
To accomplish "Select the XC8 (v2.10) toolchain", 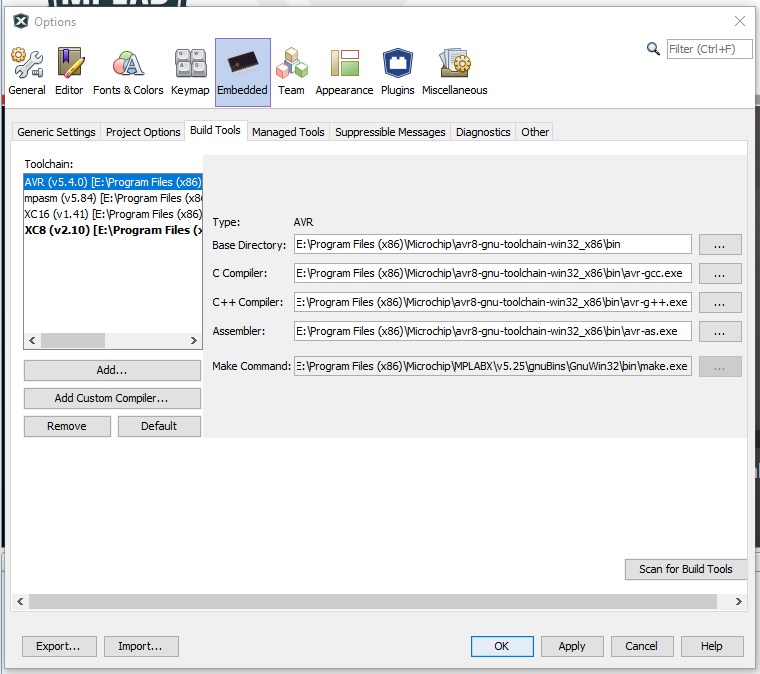I will pos(113,230).
